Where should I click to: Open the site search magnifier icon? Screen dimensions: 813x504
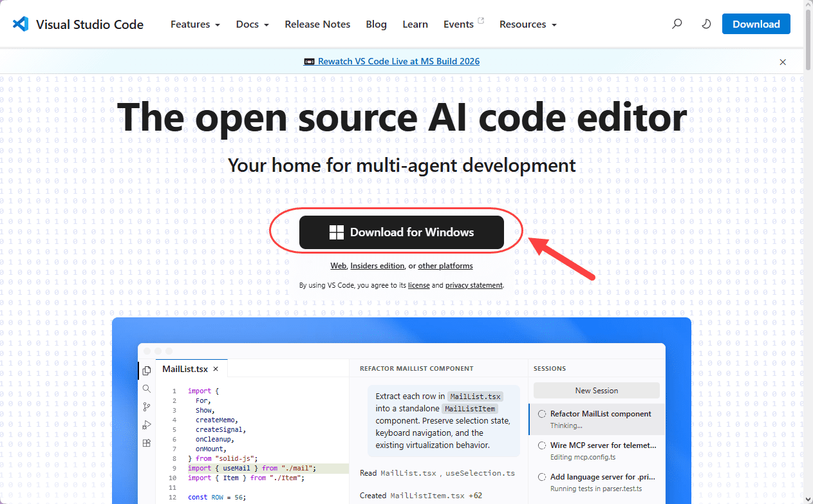coord(677,24)
